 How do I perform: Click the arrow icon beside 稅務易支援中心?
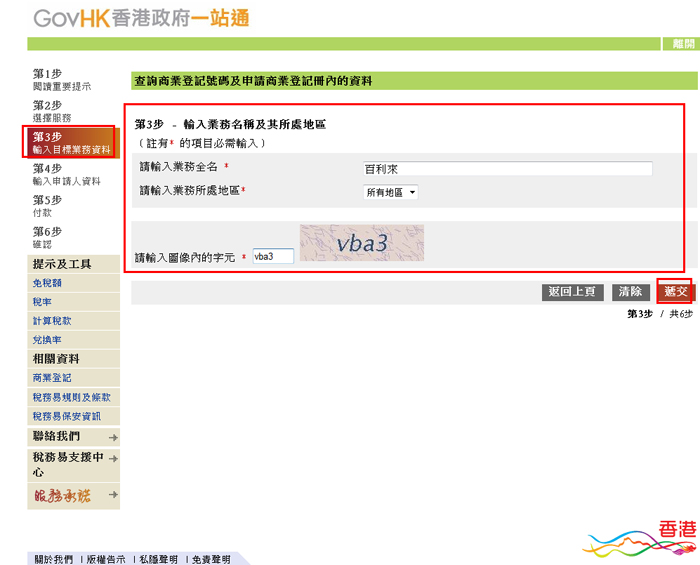(113, 459)
